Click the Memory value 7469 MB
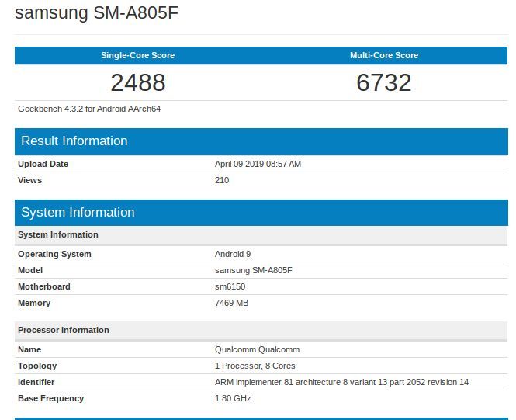 click(231, 303)
